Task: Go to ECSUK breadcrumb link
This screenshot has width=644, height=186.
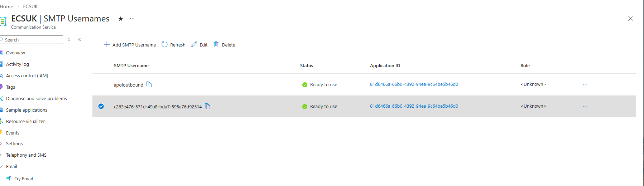Action: point(30,6)
